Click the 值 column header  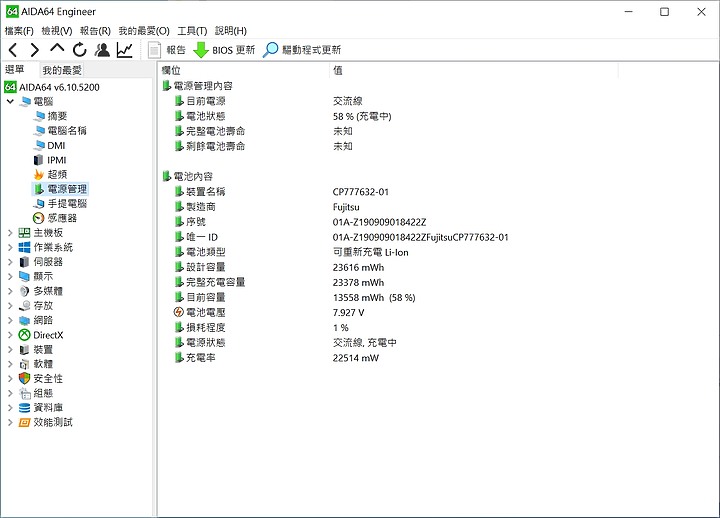[474, 70]
